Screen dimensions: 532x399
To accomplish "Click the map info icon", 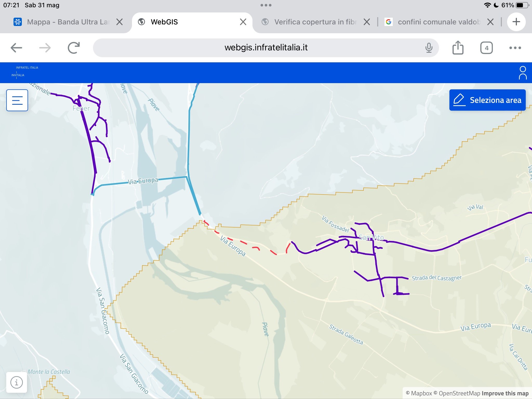I will (17, 382).
